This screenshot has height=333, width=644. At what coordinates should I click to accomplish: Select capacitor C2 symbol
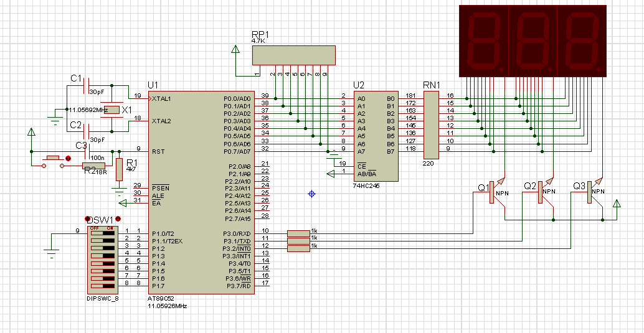(87, 131)
